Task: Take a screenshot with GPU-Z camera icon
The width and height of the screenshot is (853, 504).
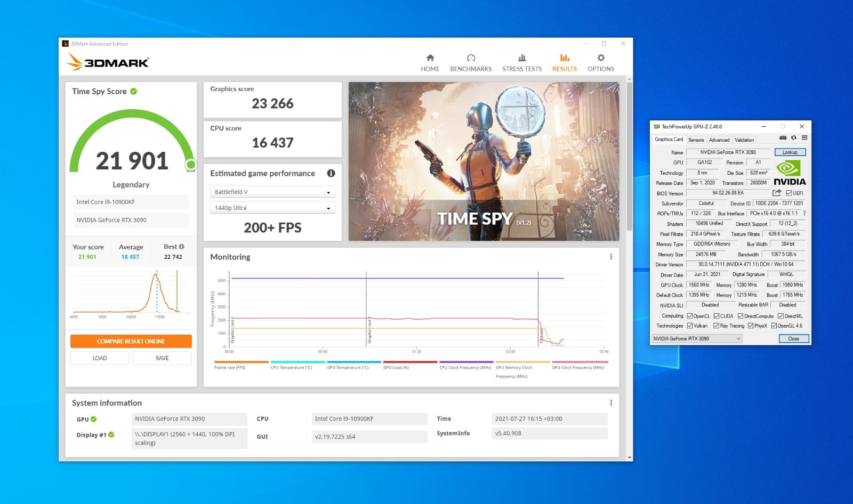Action: coord(783,138)
